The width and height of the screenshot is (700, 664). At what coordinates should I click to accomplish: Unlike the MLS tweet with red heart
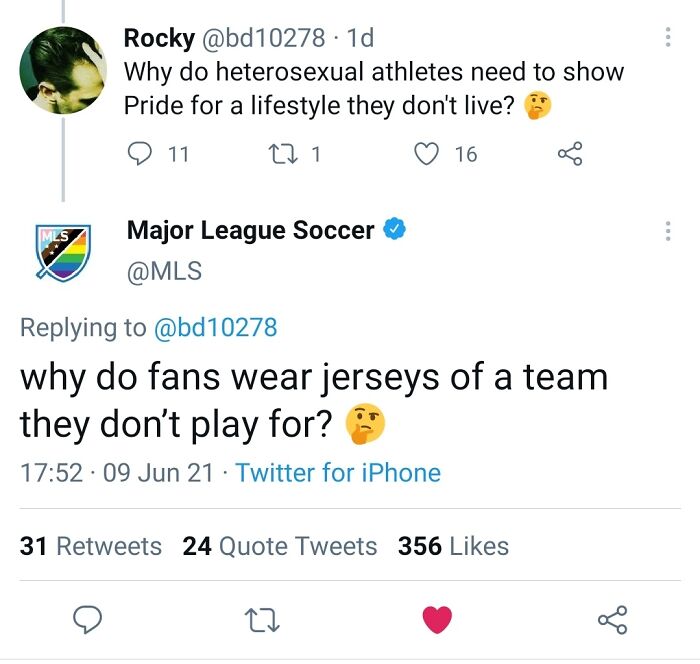pos(437,621)
